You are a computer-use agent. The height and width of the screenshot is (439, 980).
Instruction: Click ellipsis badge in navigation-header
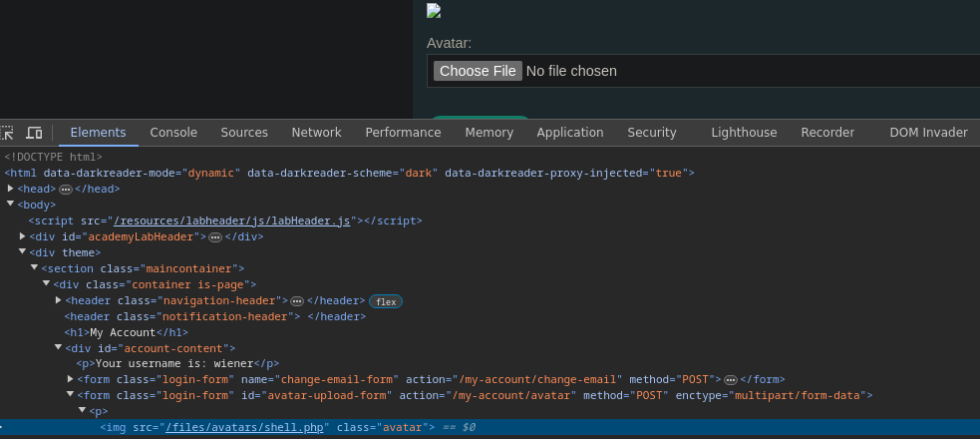click(297, 301)
